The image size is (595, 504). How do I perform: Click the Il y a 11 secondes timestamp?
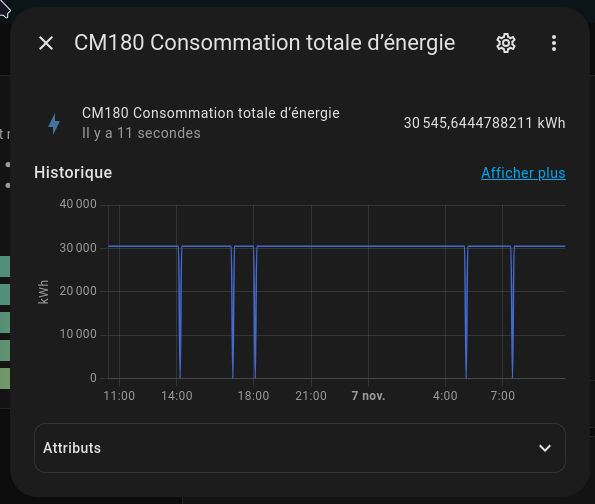pos(141,133)
